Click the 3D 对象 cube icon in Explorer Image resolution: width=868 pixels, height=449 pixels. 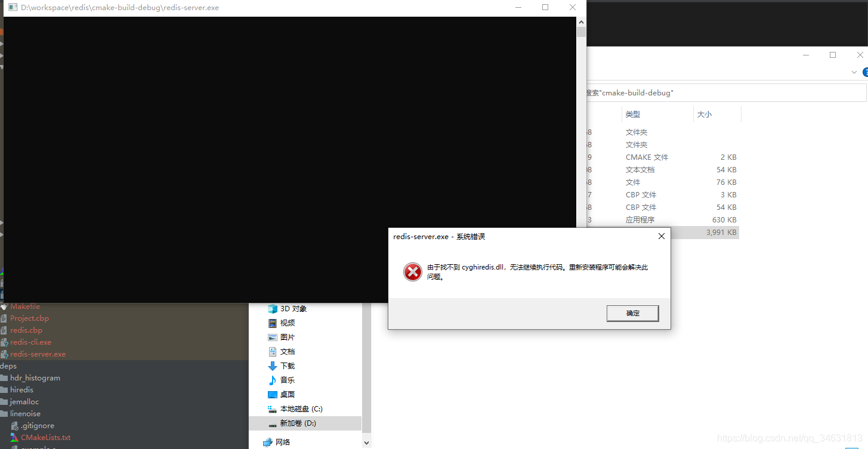273,309
